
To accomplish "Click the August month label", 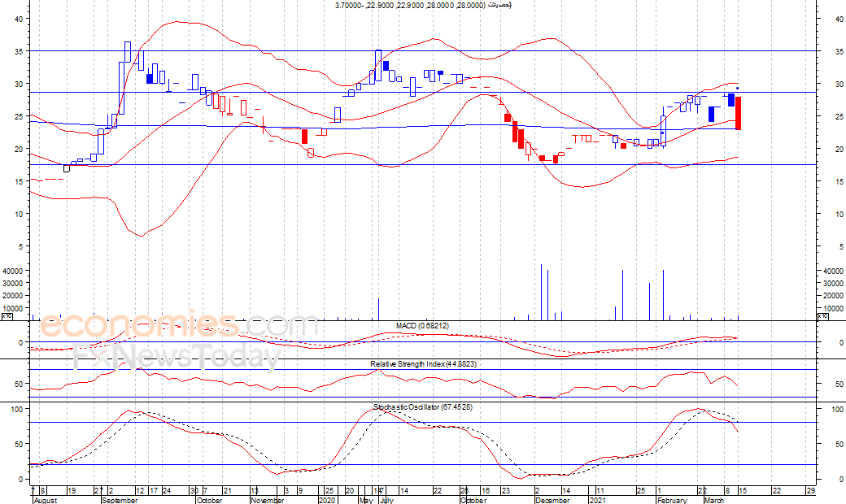I will pyautogui.click(x=46, y=500).
